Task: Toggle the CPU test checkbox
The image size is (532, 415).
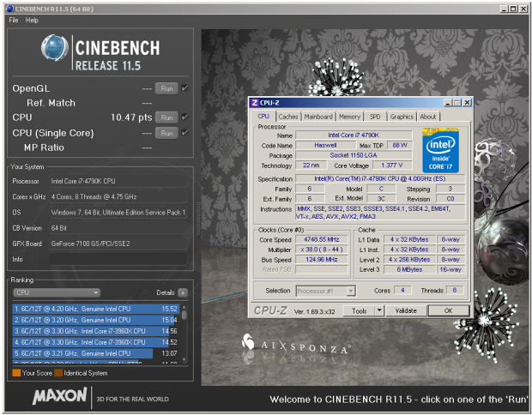Action: click(184, 117)
